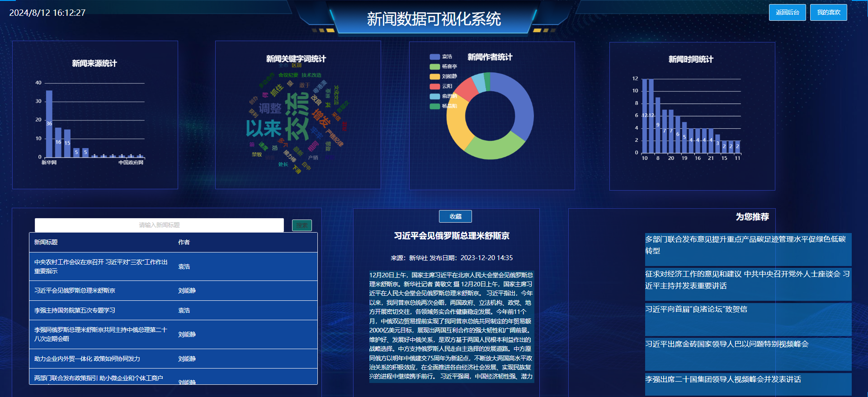This screenshot has width=868, height=397.
Task: Open recommended article 习近平向首届"良渚论坛"致贺信
Action: tap(696, 309)
